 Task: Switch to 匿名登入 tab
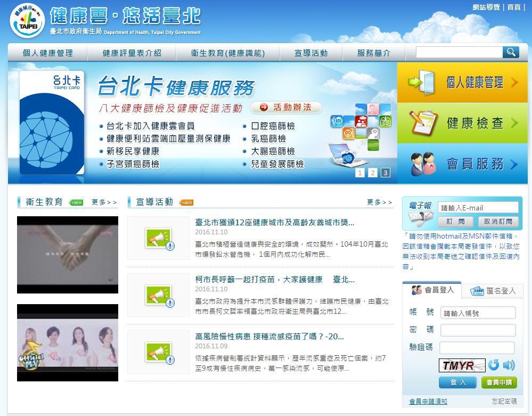(493, 291)
